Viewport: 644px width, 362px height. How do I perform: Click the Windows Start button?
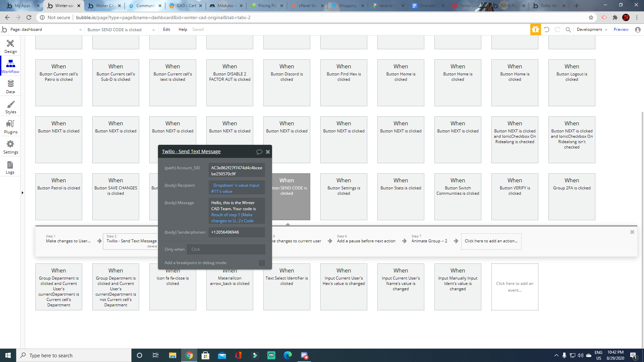click(8, 355)
